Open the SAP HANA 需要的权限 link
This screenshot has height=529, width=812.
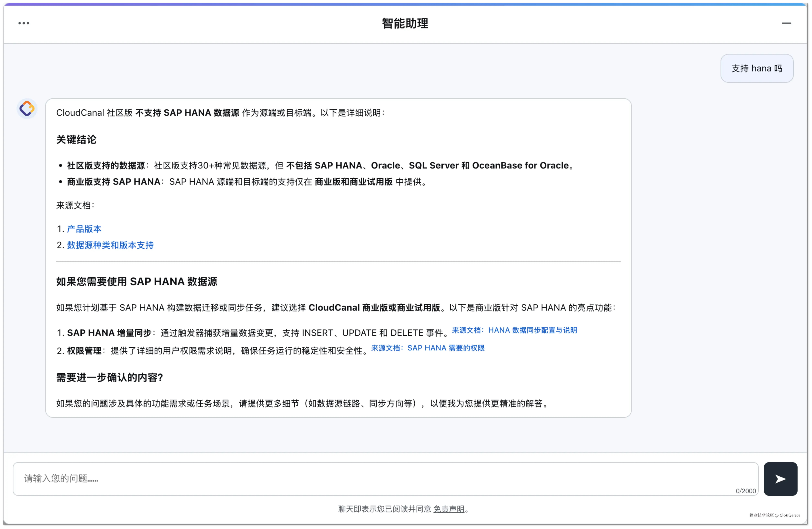click(428, 348)
